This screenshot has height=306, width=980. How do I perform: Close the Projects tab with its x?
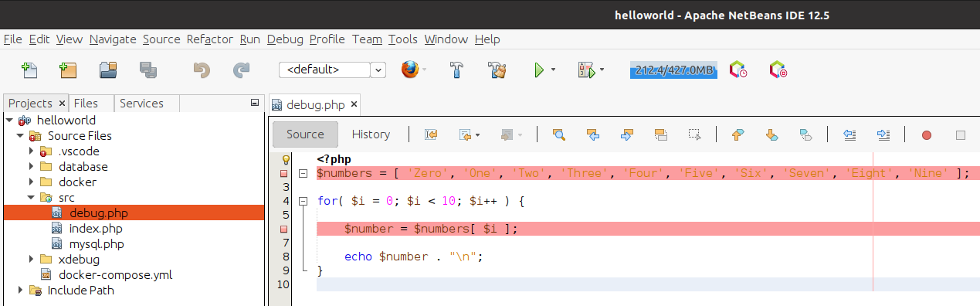[x=63, y=104]
